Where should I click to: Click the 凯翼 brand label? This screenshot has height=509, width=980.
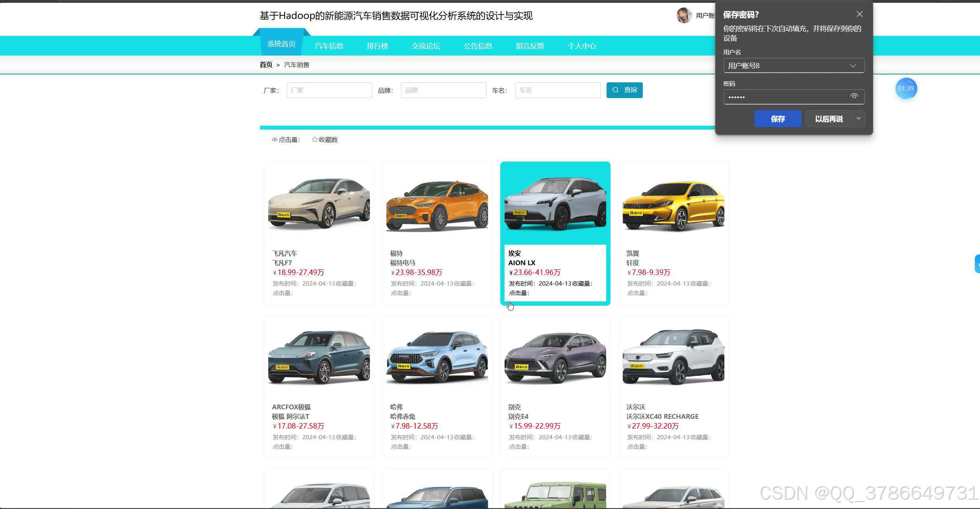[633, 253]
